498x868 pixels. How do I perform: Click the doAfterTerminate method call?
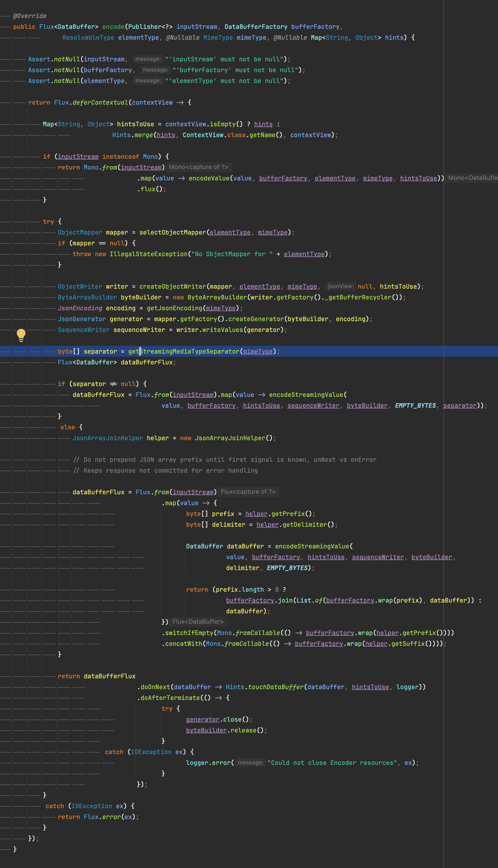tap(170, 698)
